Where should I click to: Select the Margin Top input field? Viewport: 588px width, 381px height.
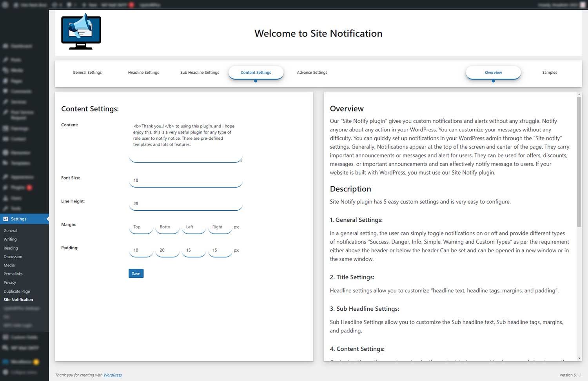click(x=141, y=227)
